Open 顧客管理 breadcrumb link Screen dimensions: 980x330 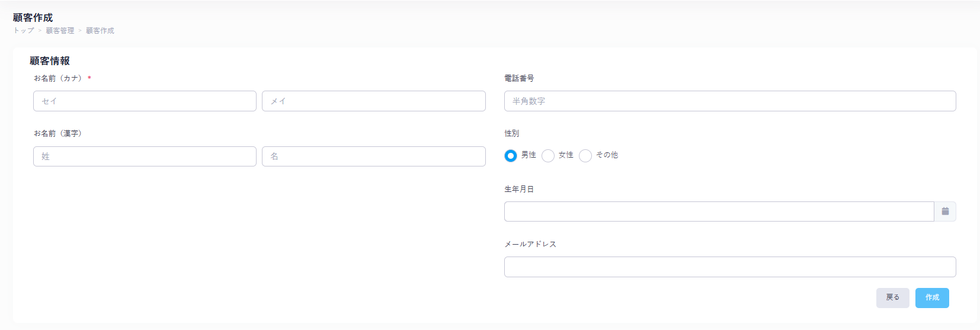click(x=60, y=31)
